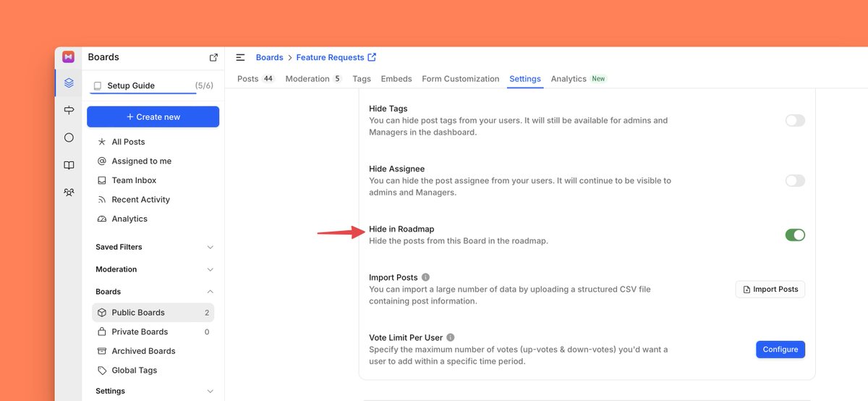Open Recent Activity in sidebar
Image resolution: width=868 pixels, height=401 pixels.
pos(153,200)
